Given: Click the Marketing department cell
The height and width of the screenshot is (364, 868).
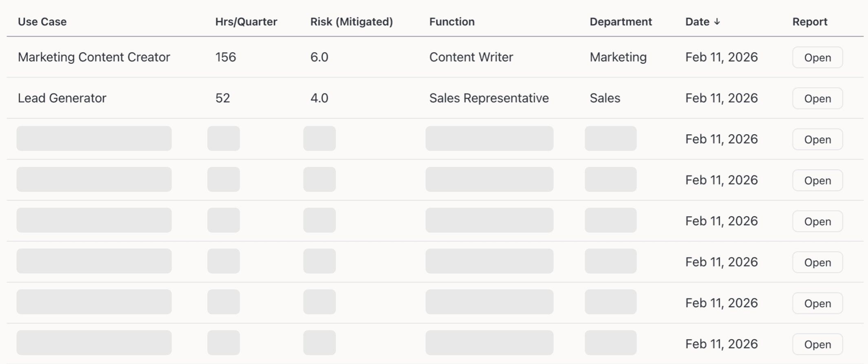Looking at the screenshot, I should pos(618,57).
